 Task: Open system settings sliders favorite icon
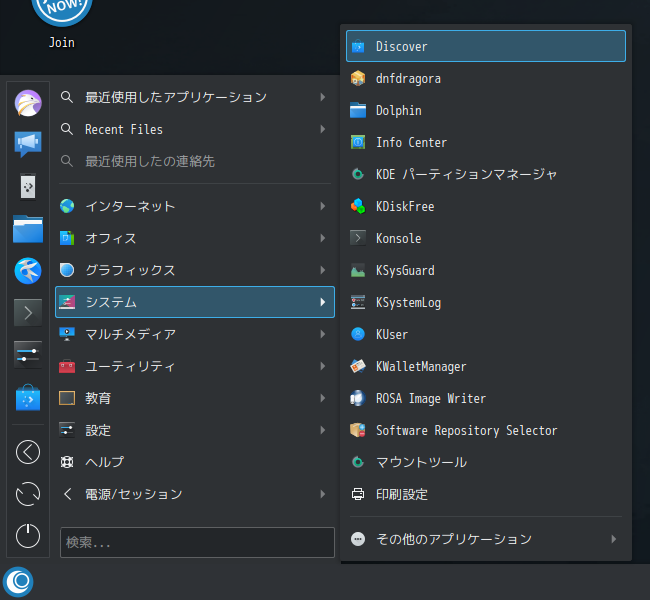pos(28,355)
